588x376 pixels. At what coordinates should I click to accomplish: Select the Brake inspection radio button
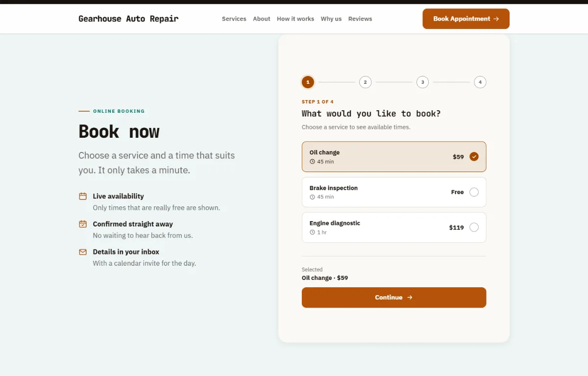[474, 192]
